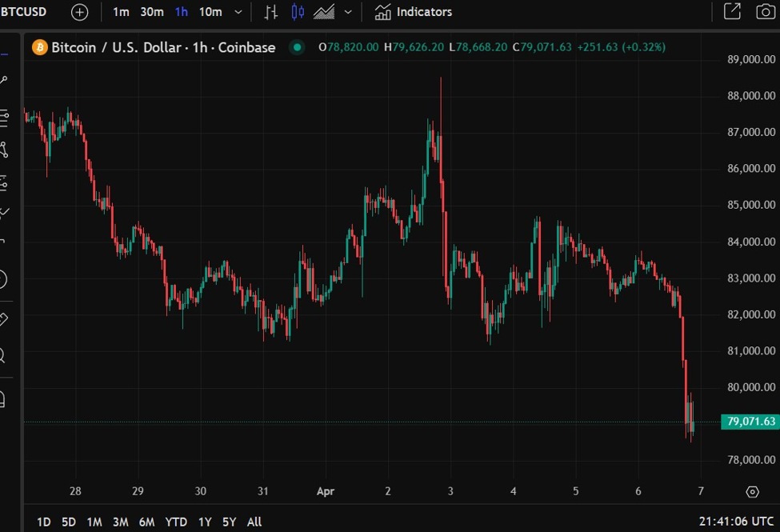Select the 5Y date range
Screen dimensions: 780x532
(x=230, y=522)
